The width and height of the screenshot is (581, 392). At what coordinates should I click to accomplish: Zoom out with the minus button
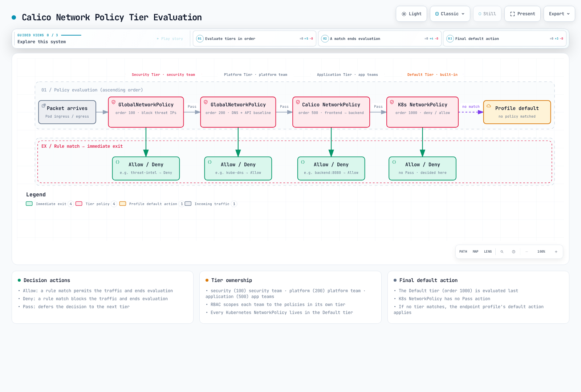[527, 252]
